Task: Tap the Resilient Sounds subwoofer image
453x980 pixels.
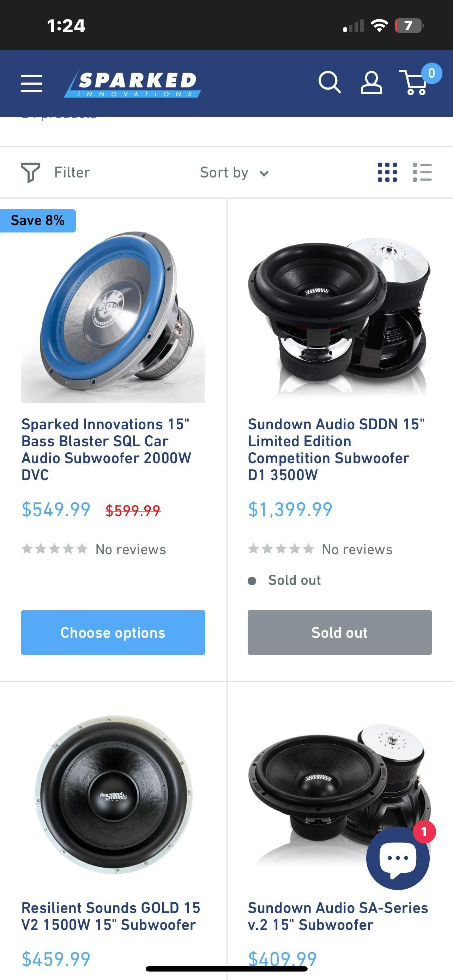Action: tap(113, 795)
